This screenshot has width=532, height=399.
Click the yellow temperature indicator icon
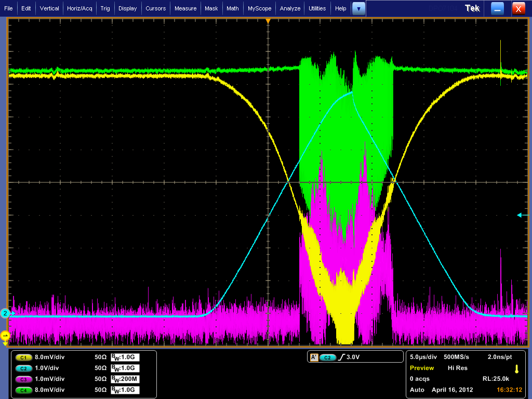coord(516,368)
